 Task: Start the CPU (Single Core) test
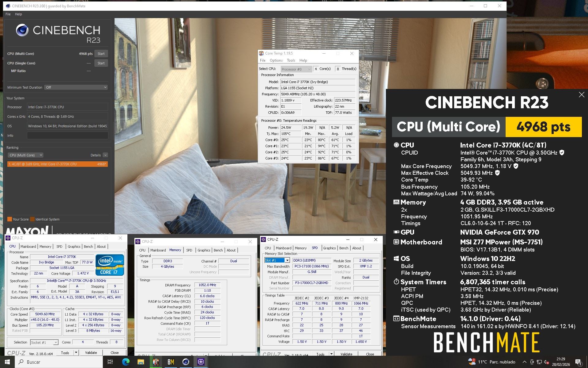[x=101, y=63]
